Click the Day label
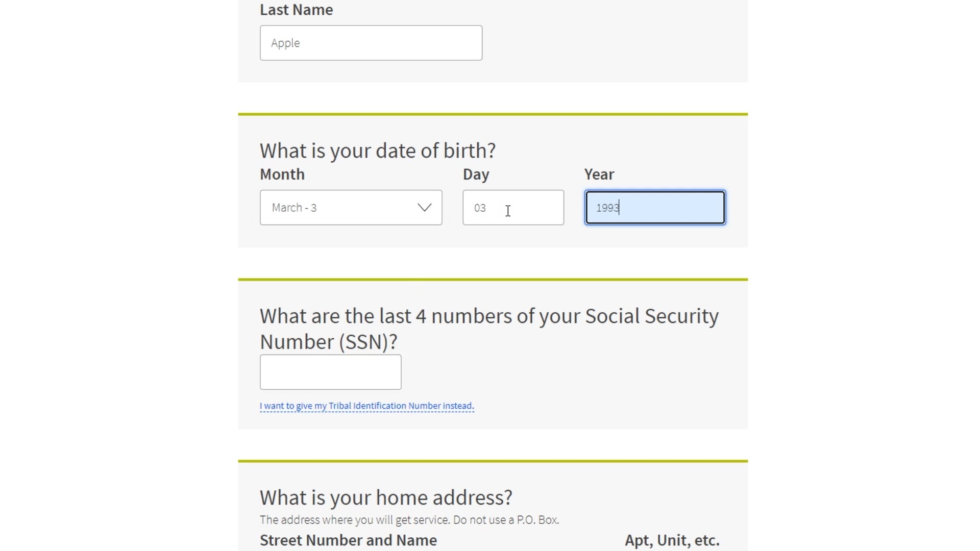This screenshot has width=980, height=551. (476, 174)
